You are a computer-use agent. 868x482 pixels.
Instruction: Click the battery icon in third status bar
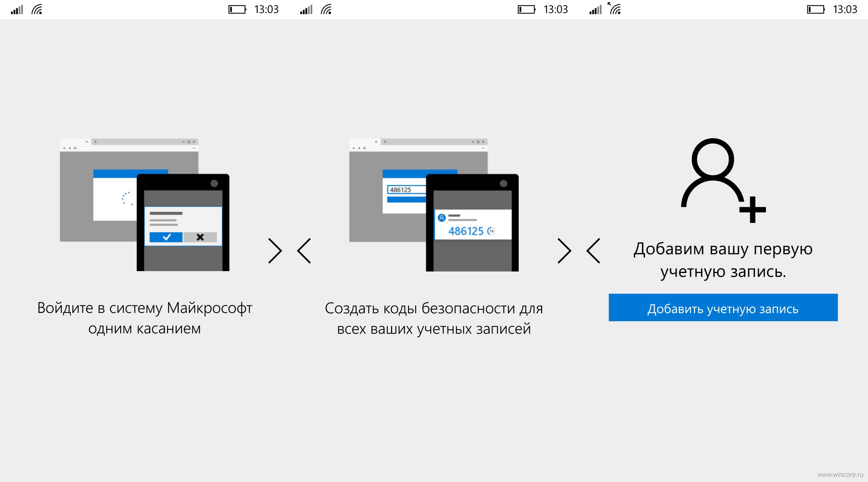(816, 9)
